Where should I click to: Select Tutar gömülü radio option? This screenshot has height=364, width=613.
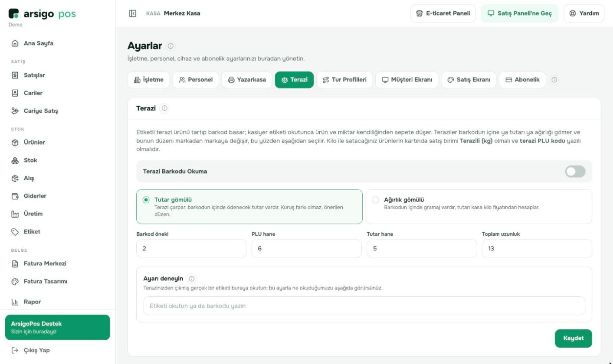(249, 207)
